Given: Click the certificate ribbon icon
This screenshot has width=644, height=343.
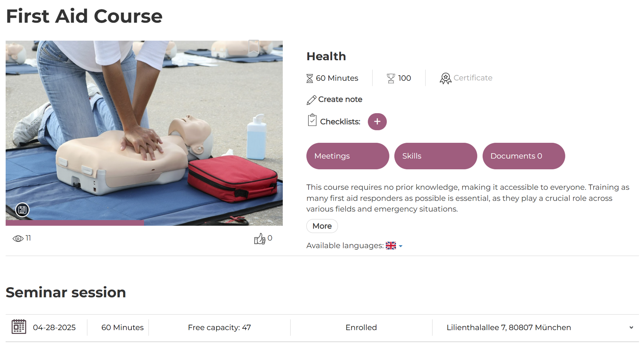Looking at the screenshot, I should pos(445,78).
